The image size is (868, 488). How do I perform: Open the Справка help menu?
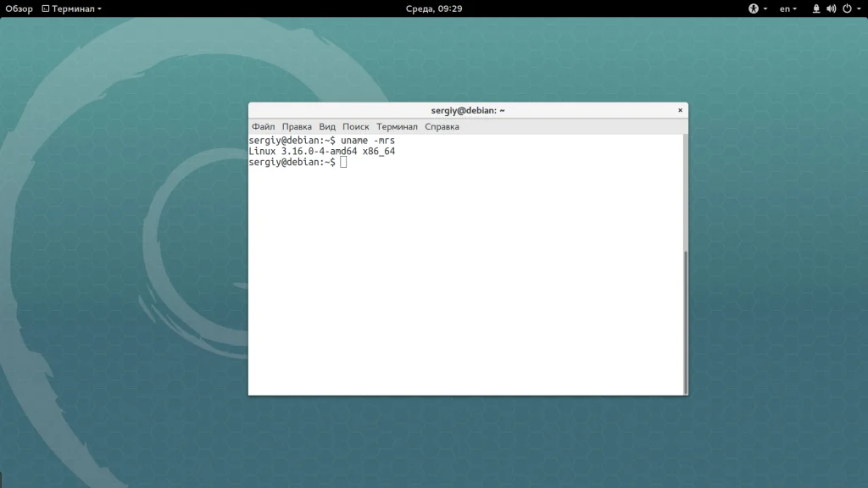(x=442, y=126)
